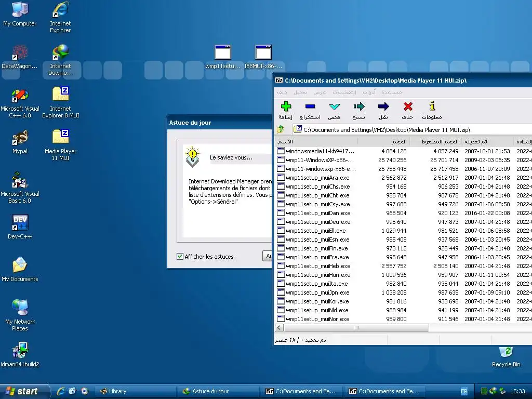Click the green Add (إضافة) toolbar icon
This screenshot has height=399, width=532.
click(x=286, y=107)
